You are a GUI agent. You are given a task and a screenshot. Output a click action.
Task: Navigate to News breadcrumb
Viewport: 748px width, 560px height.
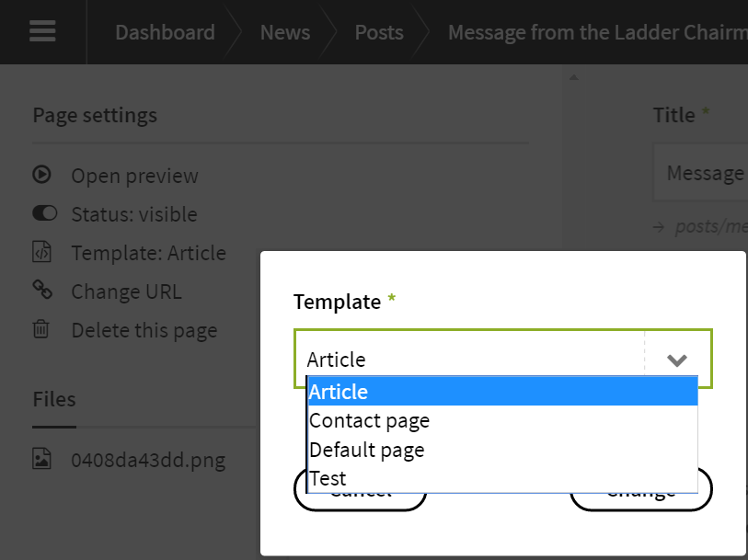(x=285, y=32)
